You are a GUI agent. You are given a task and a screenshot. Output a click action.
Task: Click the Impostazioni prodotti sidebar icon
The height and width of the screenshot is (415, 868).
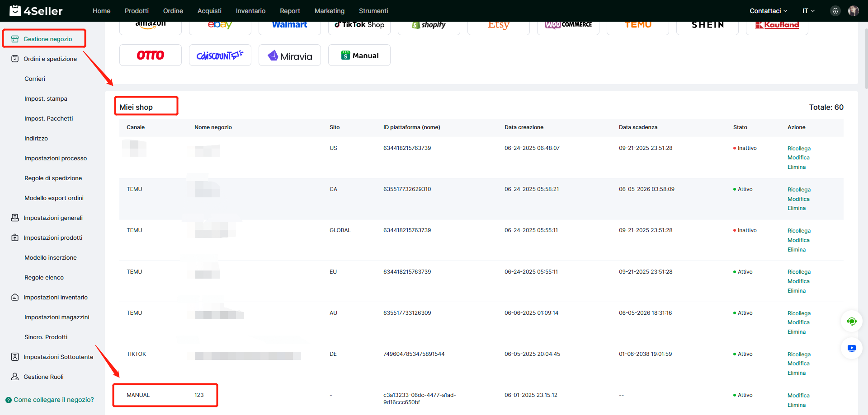pyautogui.click(x=15, y=238)
